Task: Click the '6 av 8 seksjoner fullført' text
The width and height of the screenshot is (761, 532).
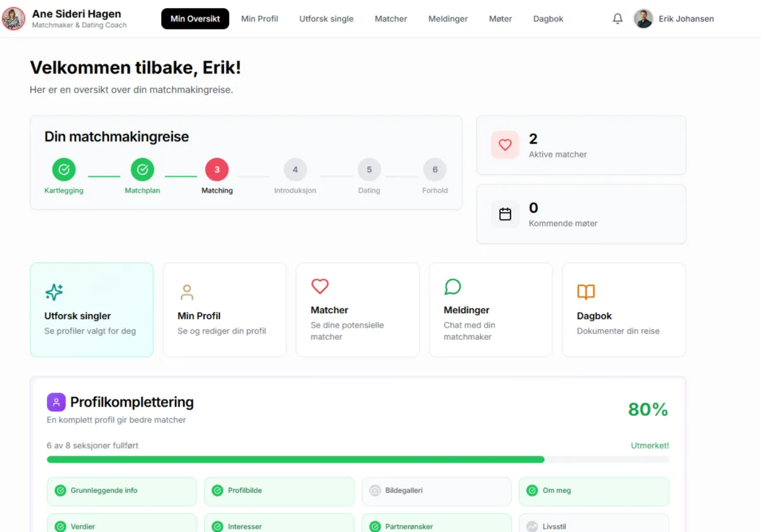Action: [x=93, y=446]
